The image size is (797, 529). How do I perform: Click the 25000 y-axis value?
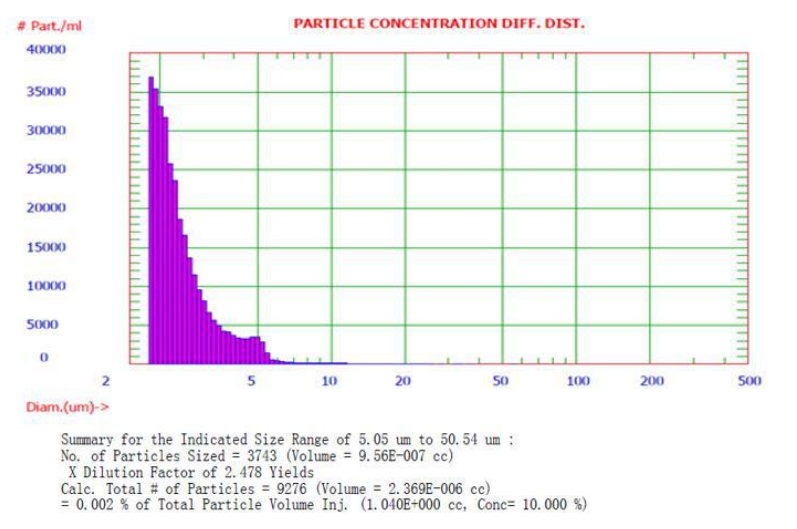[x=46, y=169]
